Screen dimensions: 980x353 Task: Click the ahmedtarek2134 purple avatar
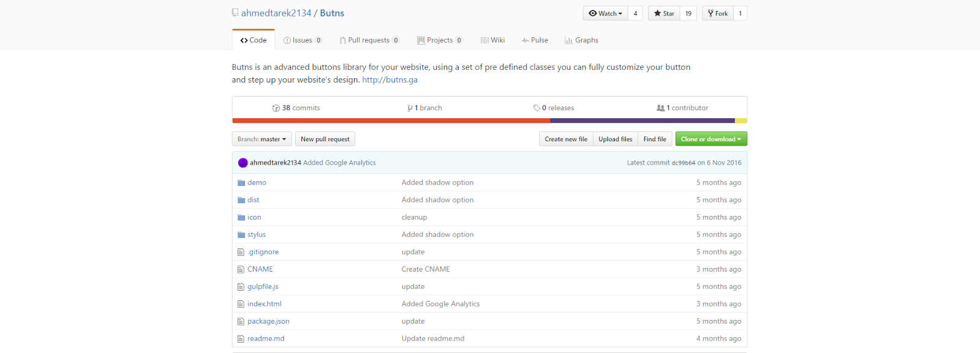click(x=243, y=163)
